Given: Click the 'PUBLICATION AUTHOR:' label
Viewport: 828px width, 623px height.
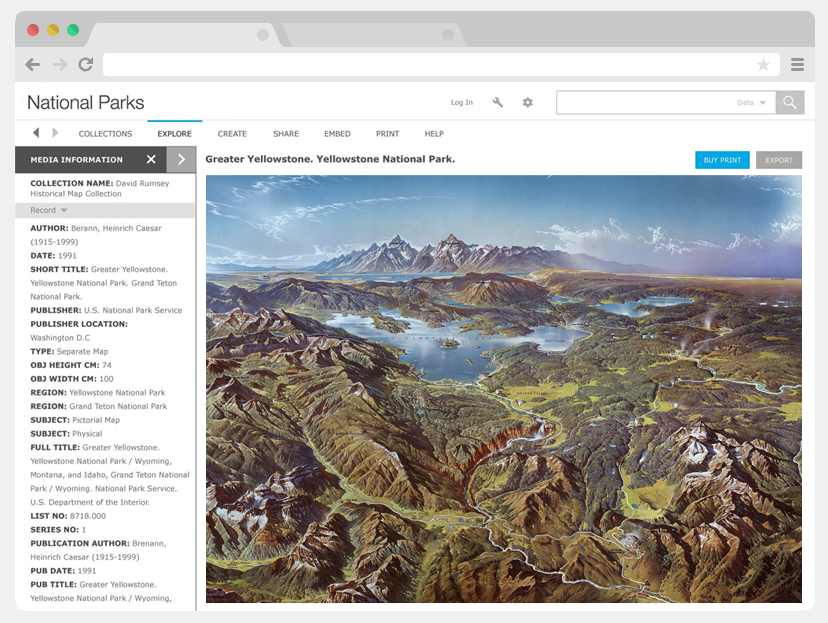Looking at the screenshot, I should (80, 544).
